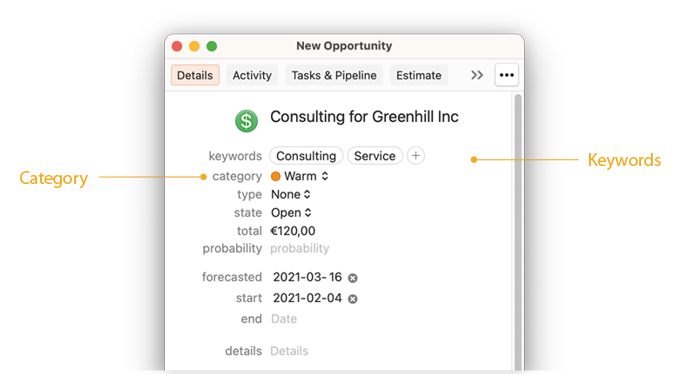Image resolution: width=680 pixels, height=374 pixels.
Task: Clear the start date 2021-02-04
Action: point(353,299)
